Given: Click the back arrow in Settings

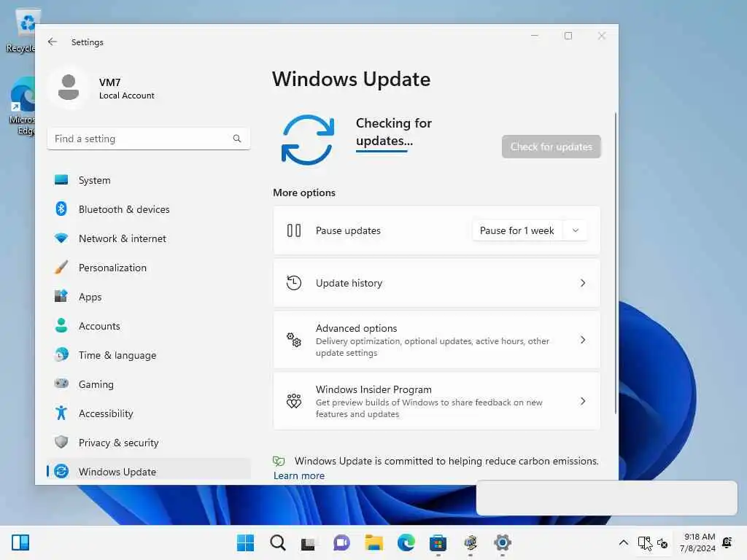Looking at the screenshot, I should tap(53, 42).
